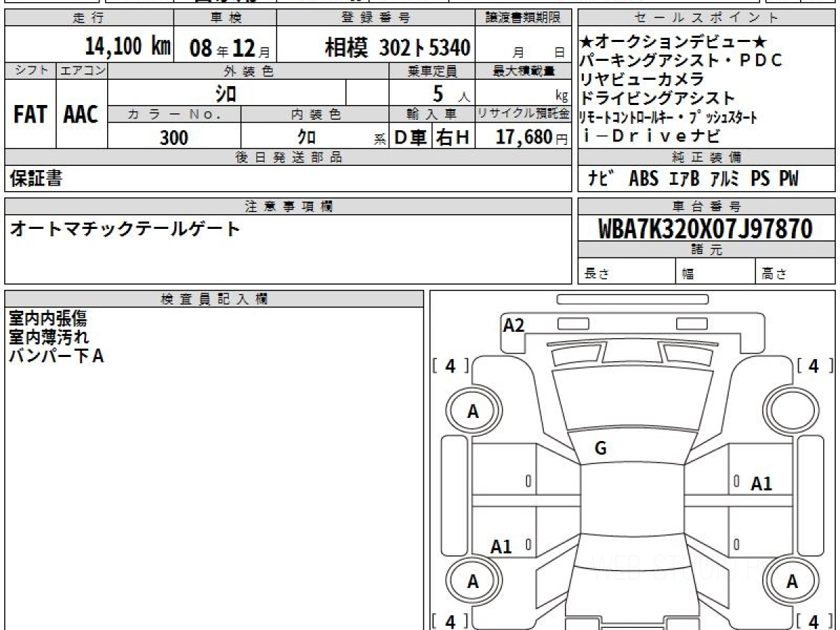The image size is (840, 630).
Task: Select the オートマチックテールゲート note
Action: [x=124, y=228]
